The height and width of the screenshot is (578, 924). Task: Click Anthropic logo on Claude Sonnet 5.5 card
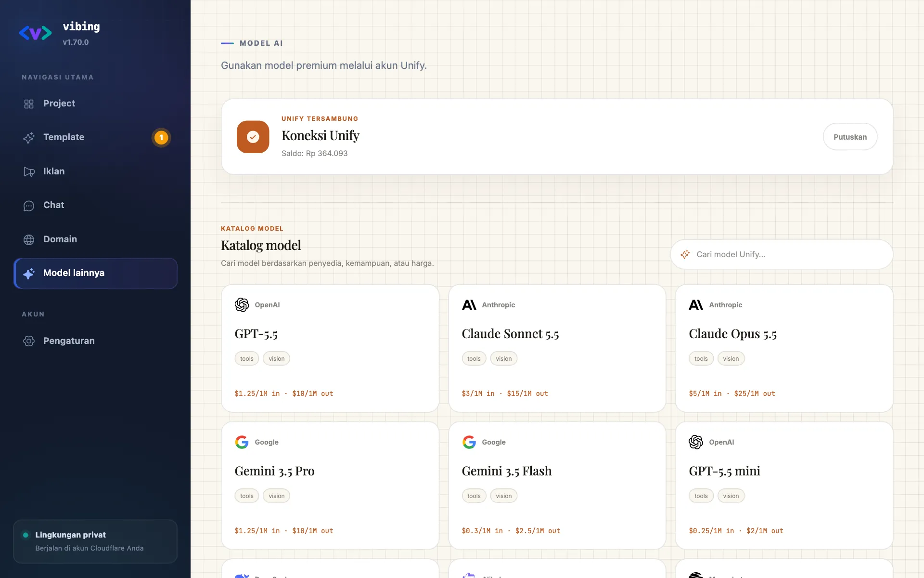click(x=469, y=305)
